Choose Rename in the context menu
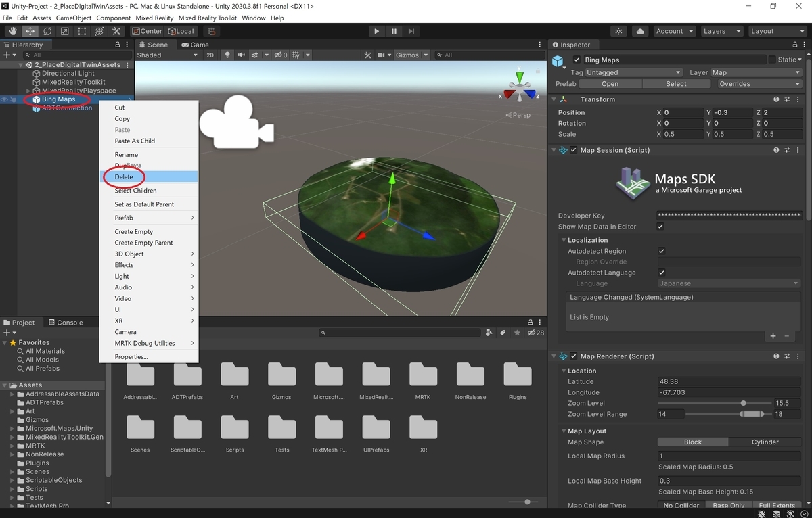Viewport: 812px width, 518px height. [149, 155]
